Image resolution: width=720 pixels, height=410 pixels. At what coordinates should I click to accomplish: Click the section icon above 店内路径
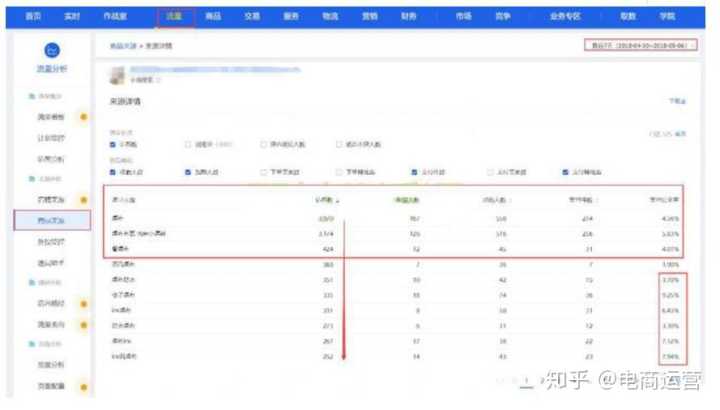[32, 282]
